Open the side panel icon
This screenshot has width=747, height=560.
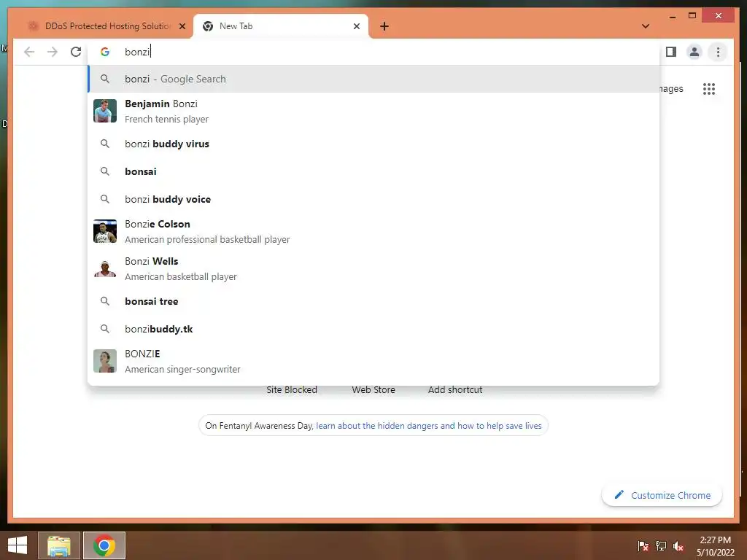(671, 52)
